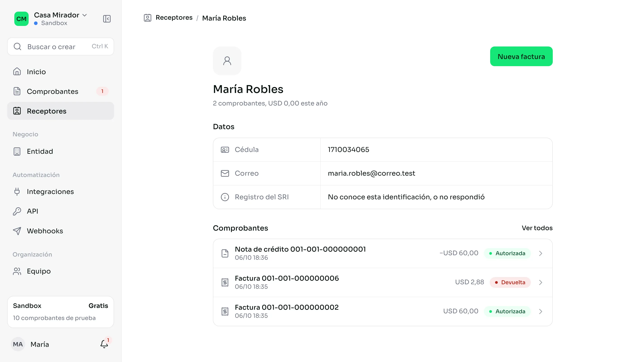Click Ver todos link
Screen dimensions: 644x362
point(537,228)
